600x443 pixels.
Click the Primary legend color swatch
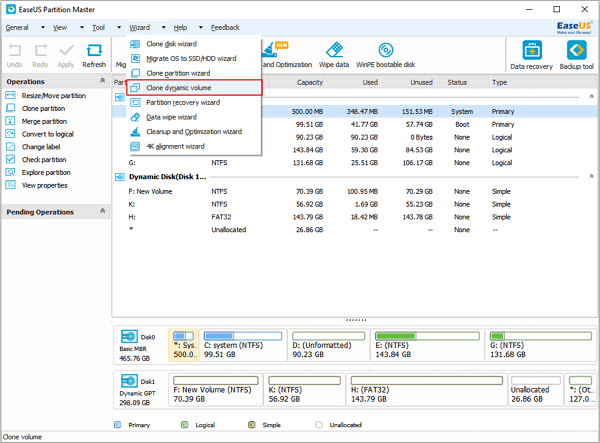point(118,425)
